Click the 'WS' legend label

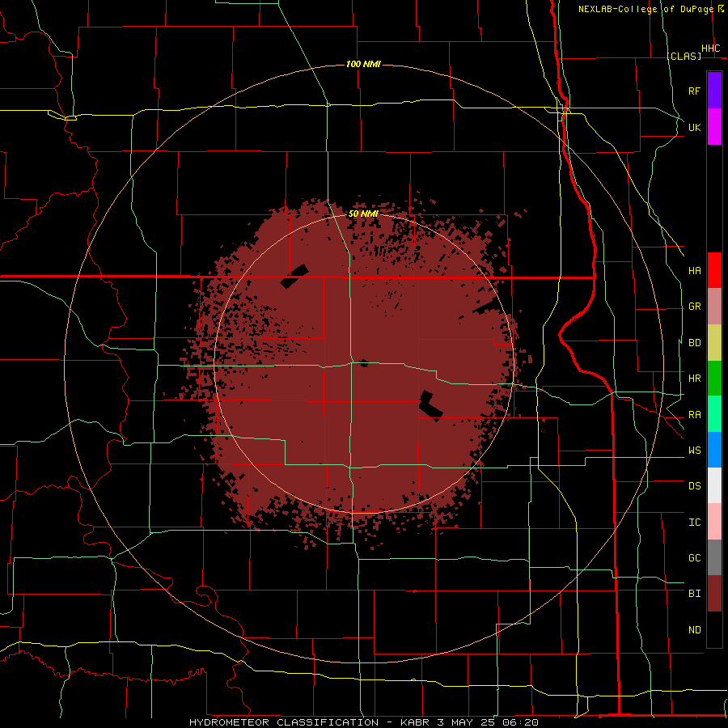coord(694,451)
